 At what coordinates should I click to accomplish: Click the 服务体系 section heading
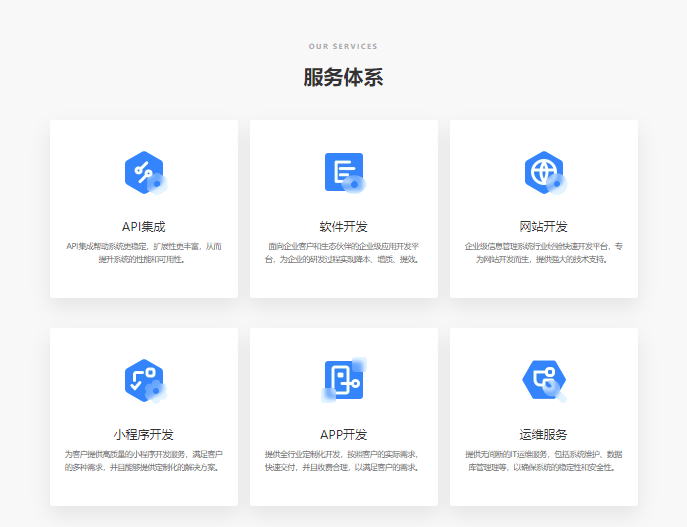(343, 78)
